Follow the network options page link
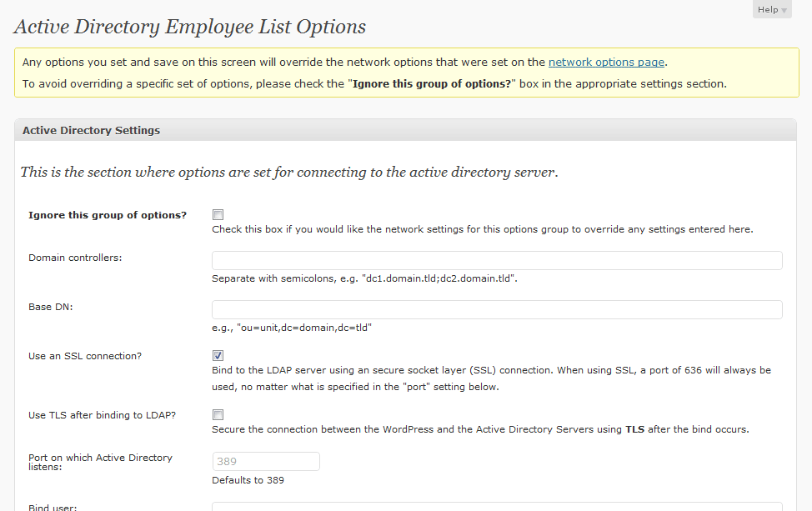Image resolution: width=812 pixels, height=511 pixels. tap(606, 62)
